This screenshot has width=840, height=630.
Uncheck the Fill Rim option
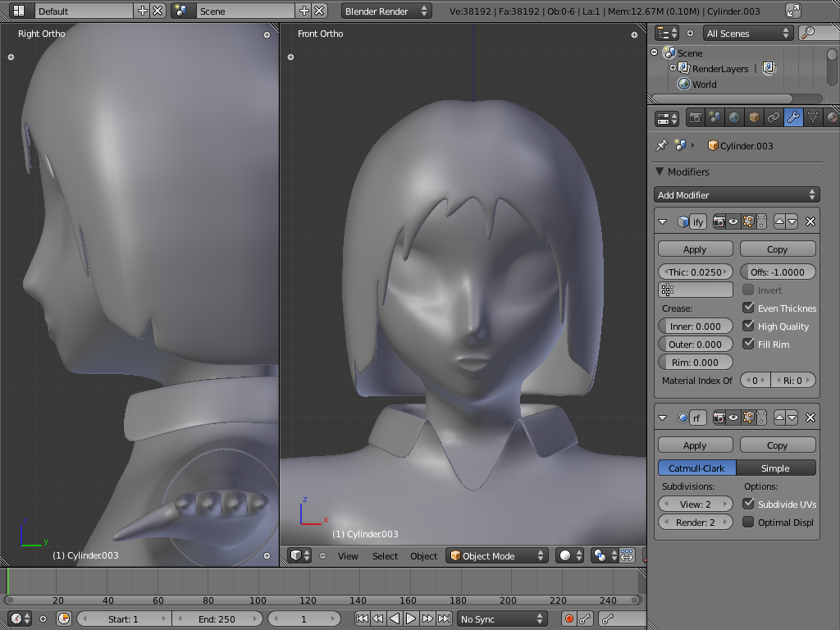pos(748,344)
